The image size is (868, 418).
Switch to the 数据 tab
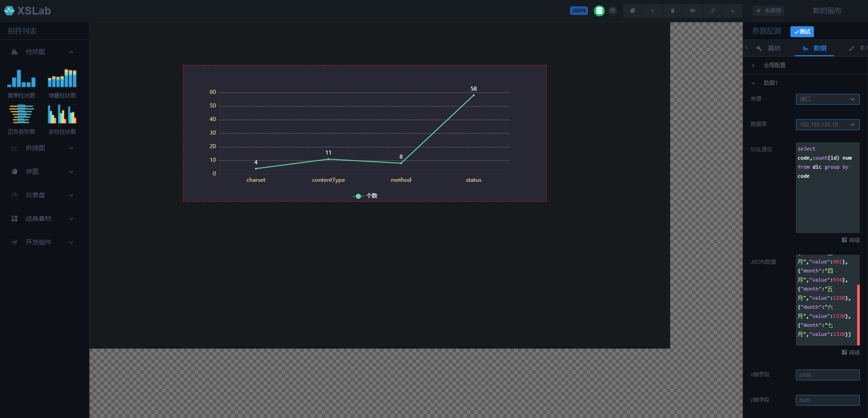click(x=814, y=48)
